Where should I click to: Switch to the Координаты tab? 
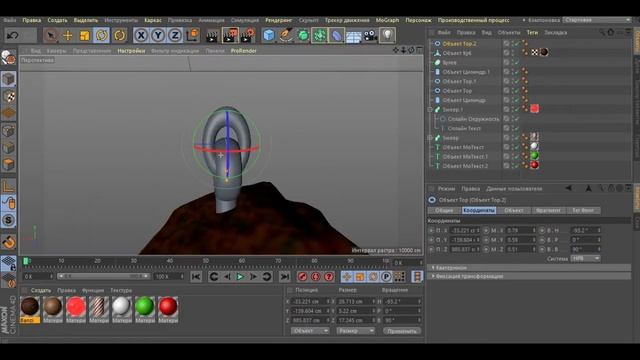tap(479, 210)
